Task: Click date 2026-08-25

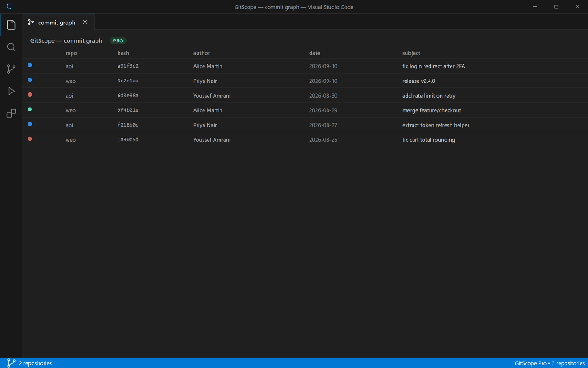Action: pyautogui.click(x=323, y=140)
